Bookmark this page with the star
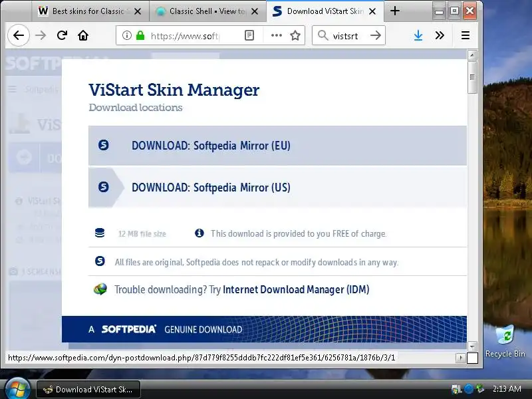This screenshot has height=399, width=532. (295, 35)
